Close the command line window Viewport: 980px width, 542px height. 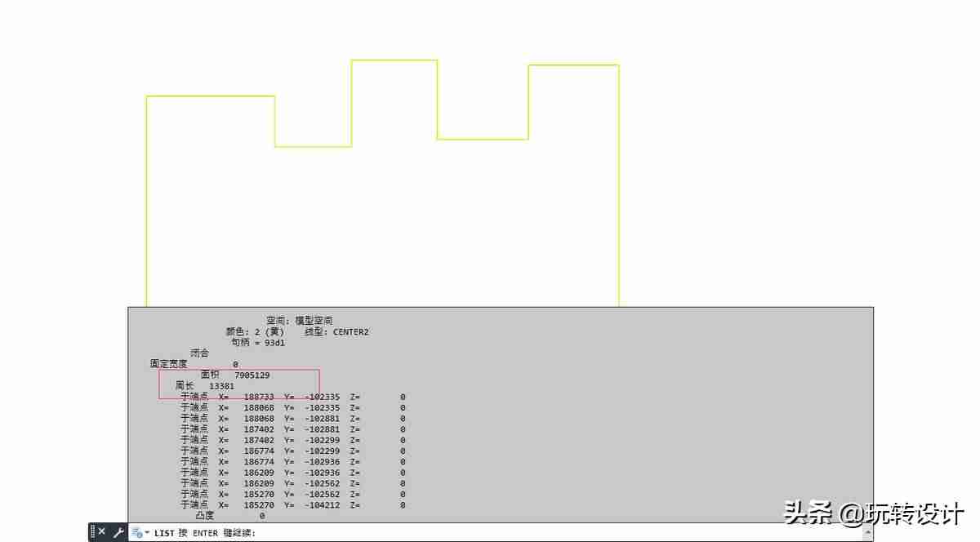(x=102, y=532)
